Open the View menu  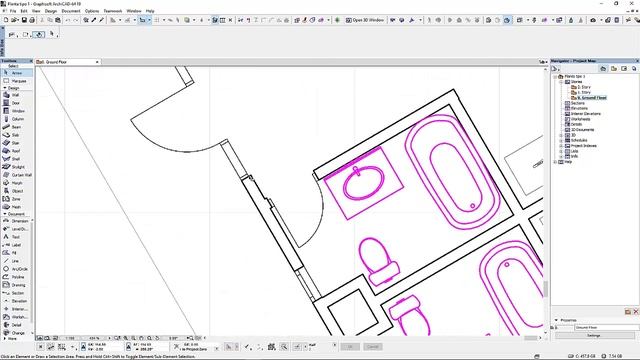(36, 11)
